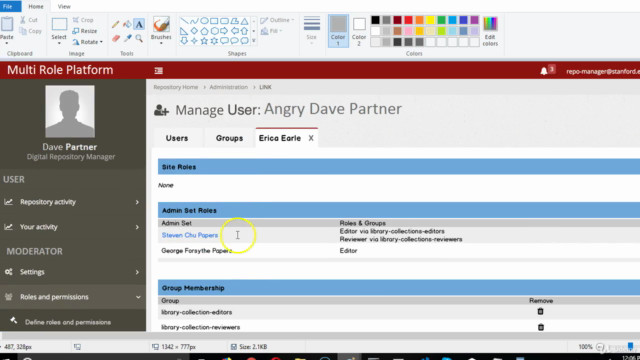Image resolution: width=640 pixels, height=360 pixels.
Task: Pick the red color swatch
Action: pyautogui.click(x=408, y=20)
